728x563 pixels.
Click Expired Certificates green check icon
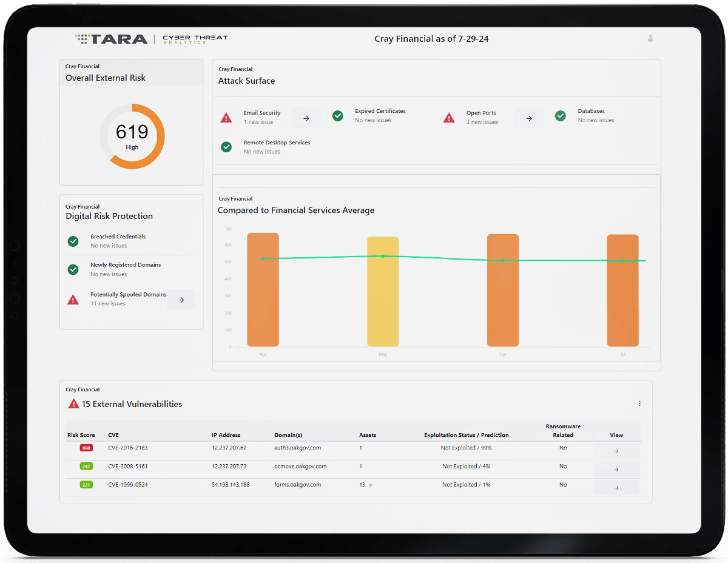pos(338,115)
